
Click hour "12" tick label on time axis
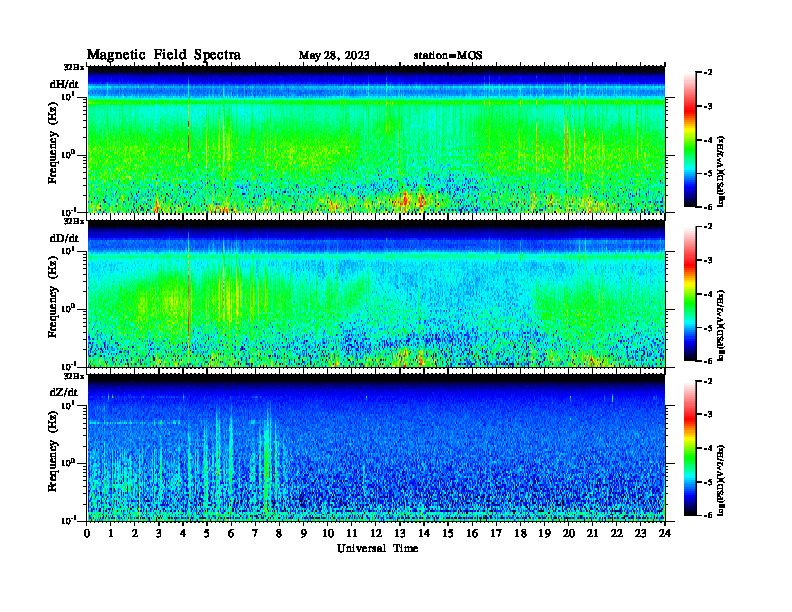376,534
